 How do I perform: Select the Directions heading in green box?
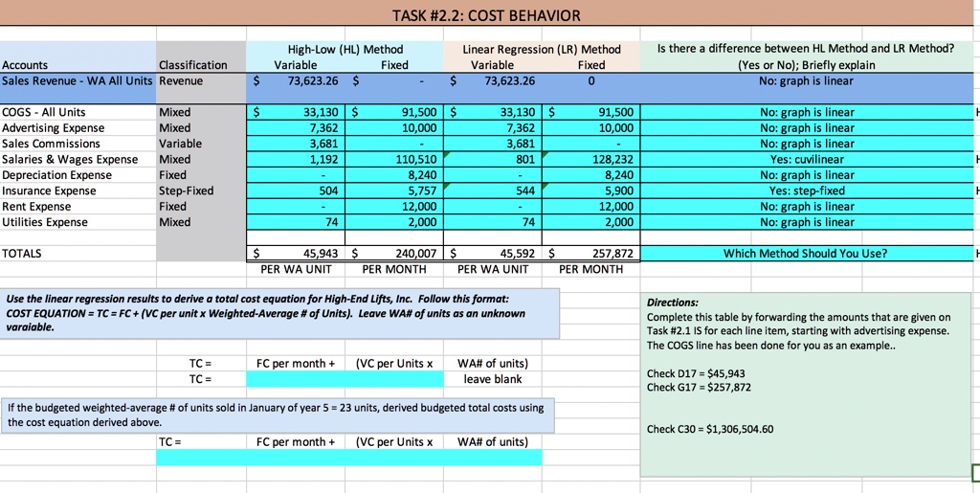click(x=673, y=303)
